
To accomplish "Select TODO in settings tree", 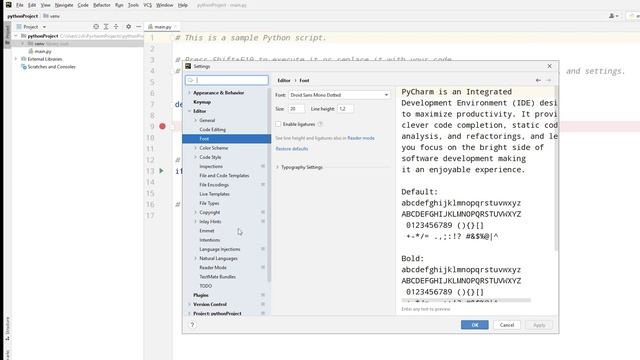I will pyautogui.click(x=206, y=286).
